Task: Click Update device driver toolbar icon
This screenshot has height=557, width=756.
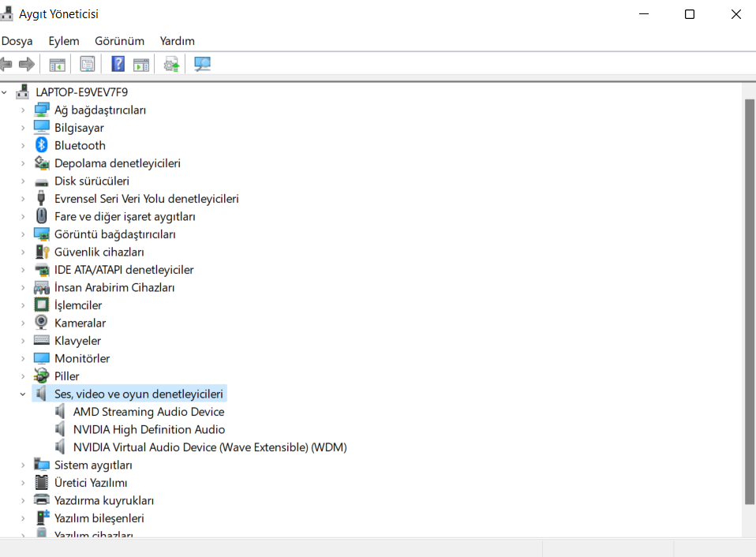Action: pos(171,64)
